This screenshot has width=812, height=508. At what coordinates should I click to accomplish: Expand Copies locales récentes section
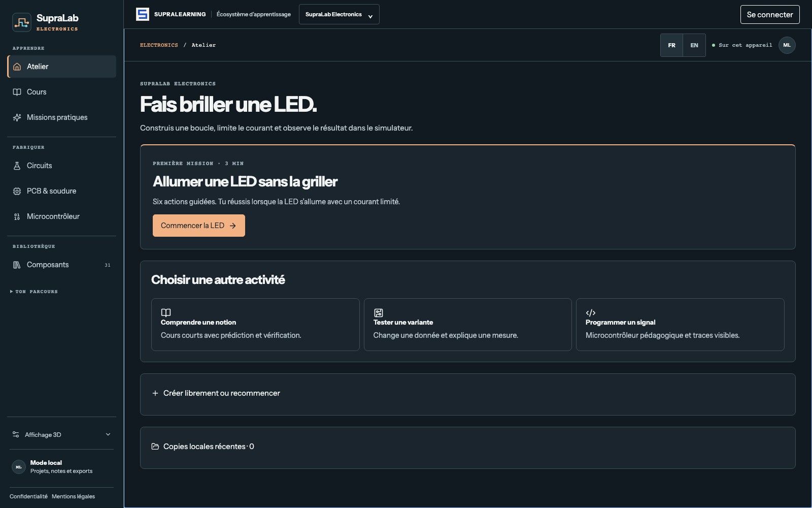467,447
